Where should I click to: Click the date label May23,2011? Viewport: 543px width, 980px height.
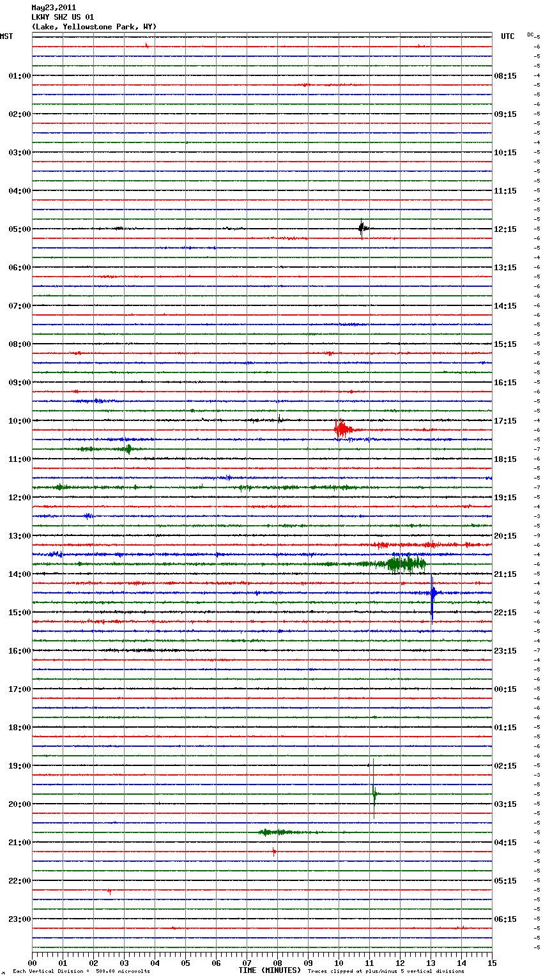click(54, 8)
